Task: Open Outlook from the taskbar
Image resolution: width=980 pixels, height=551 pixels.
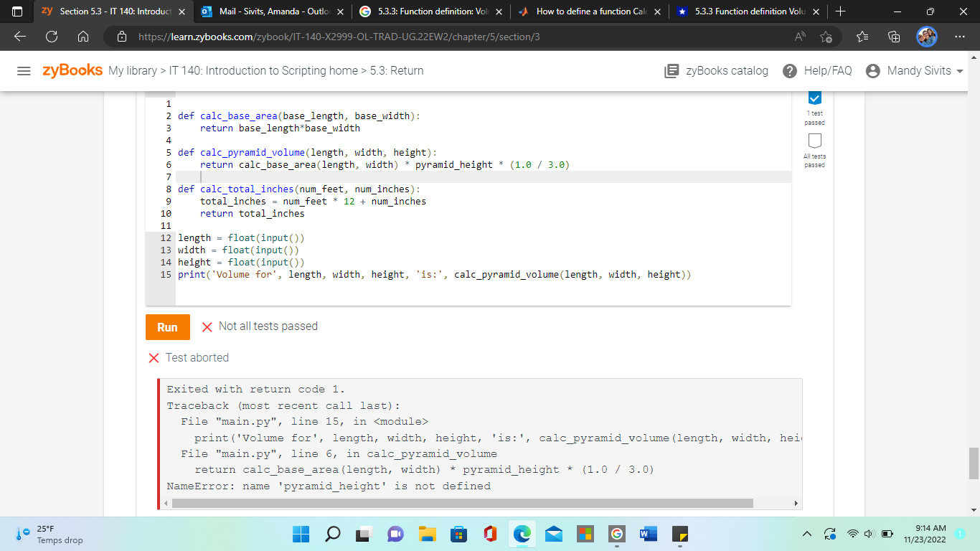Action: (554, 534)
